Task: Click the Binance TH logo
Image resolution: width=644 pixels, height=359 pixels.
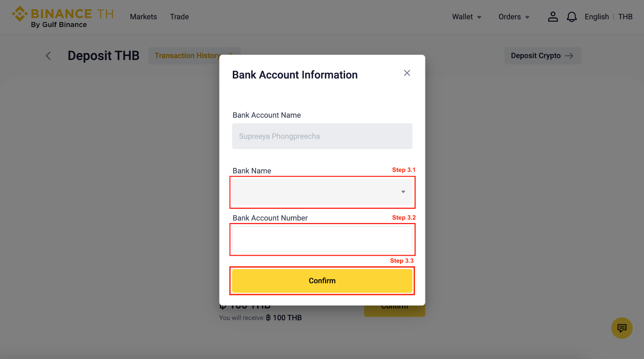Action: (x=63, y=17)
